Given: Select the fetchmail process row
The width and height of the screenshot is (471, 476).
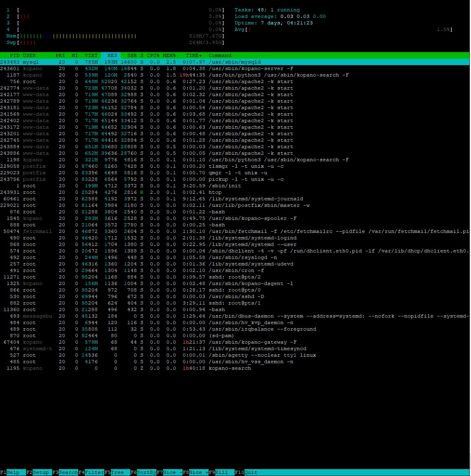Looking at the screenshot, I should (x=235, y=231).
